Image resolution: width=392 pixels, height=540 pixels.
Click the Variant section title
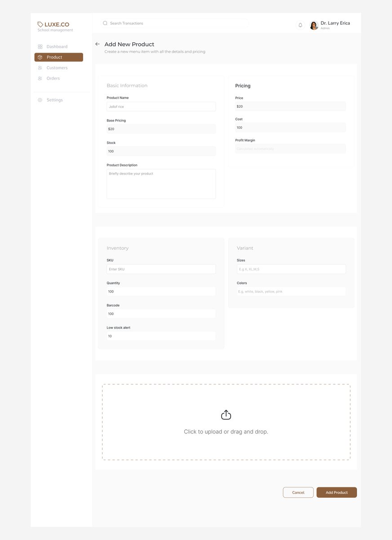coord(245,248)
